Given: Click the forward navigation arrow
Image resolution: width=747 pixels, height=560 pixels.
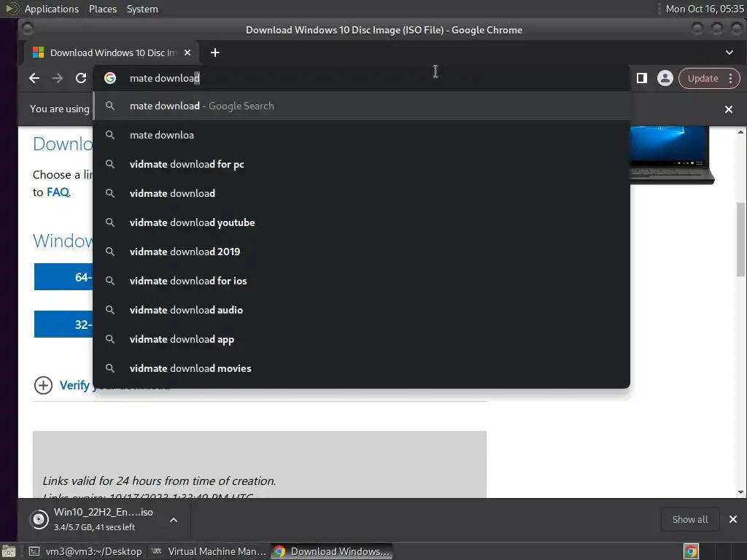Looking at the screenshot, I should click(58, 78).
